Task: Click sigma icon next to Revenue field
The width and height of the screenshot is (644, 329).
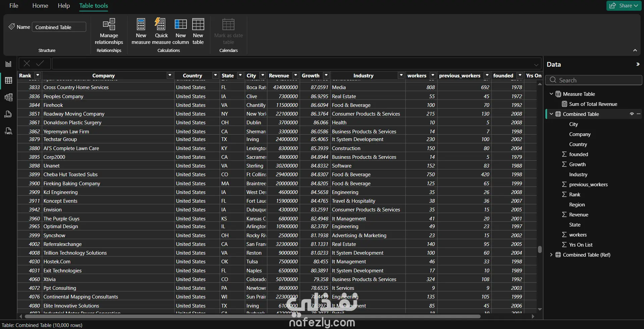Action: point(565,214)
